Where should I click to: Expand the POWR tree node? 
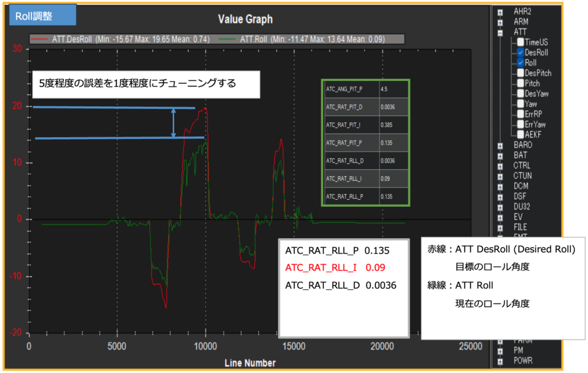[500, 362]
